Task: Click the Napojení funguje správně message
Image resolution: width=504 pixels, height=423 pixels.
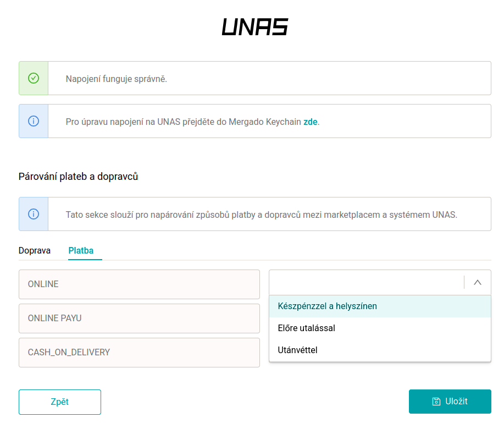Action: click(117, 79)
